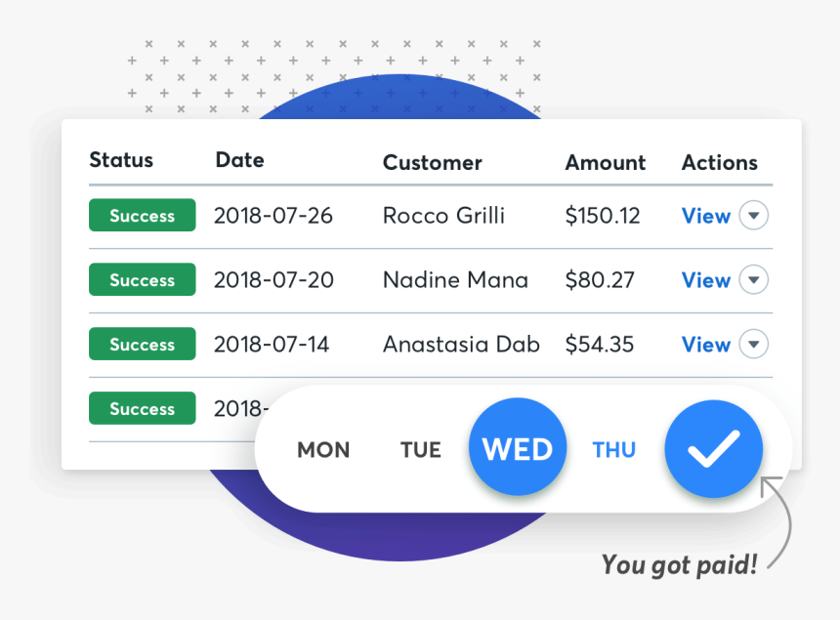Sort by the Date column header
Viewport: 840px width, 620px height.
239,159
